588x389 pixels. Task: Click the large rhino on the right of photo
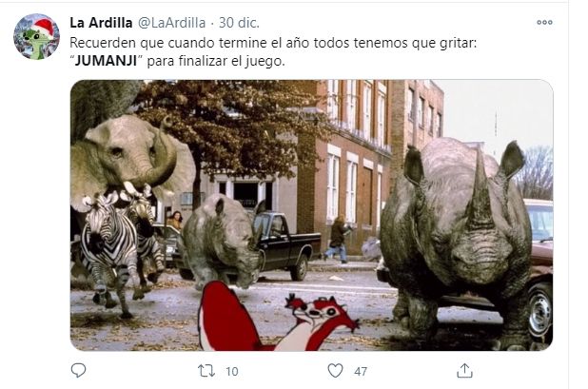tap(456, 242)
